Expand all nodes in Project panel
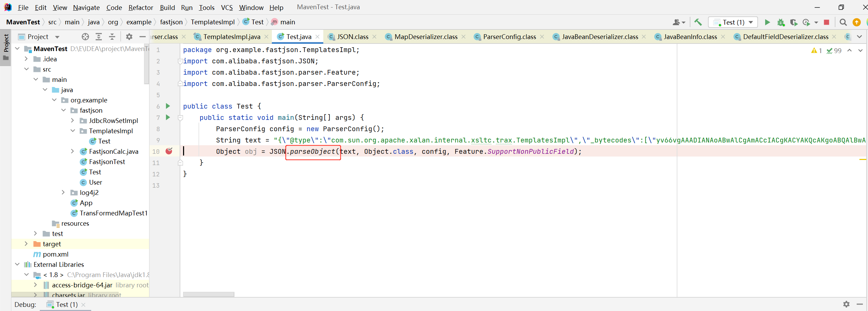 tap(99, 37)
